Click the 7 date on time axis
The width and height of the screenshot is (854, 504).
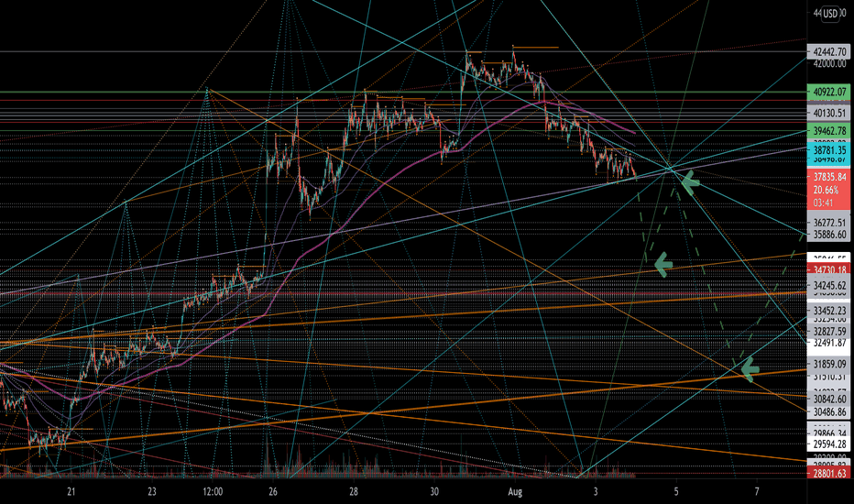757,492
